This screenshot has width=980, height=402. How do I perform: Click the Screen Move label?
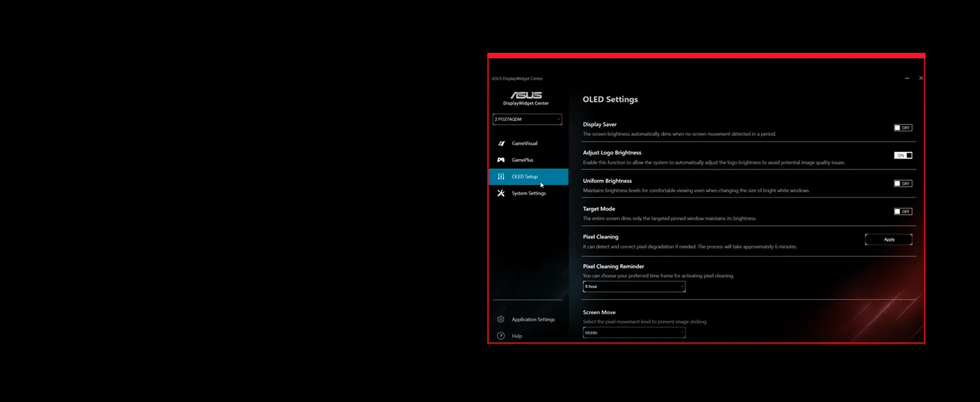point(599,312)
